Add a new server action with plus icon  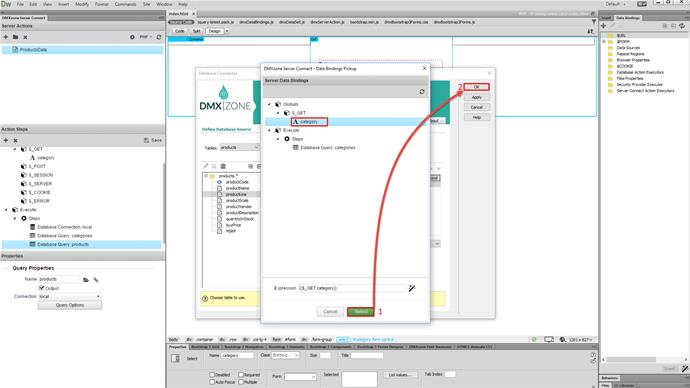point(6,37)
